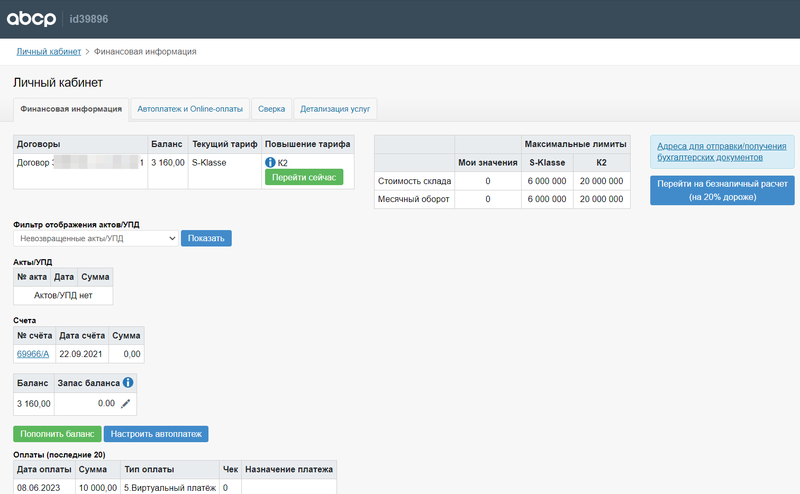Click info icon next to K2 tariff
The width and height of the screenshot is (800, 494).
point(270,162)
